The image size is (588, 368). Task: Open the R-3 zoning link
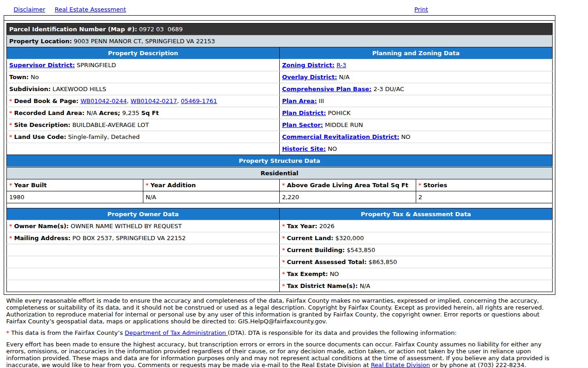click(341, 65)
